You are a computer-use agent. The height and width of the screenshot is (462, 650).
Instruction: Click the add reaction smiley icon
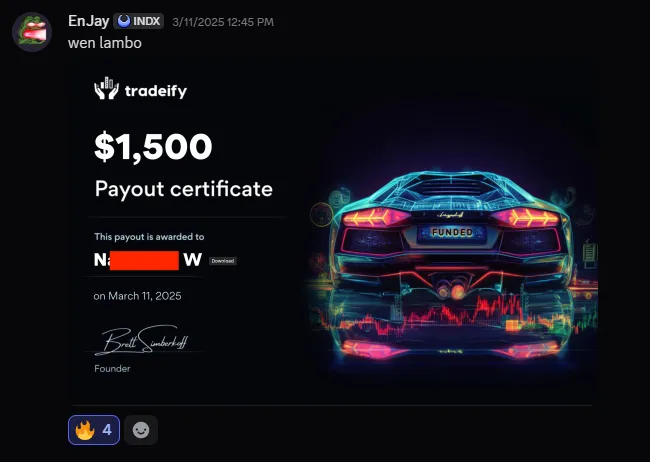coord(141,430)
